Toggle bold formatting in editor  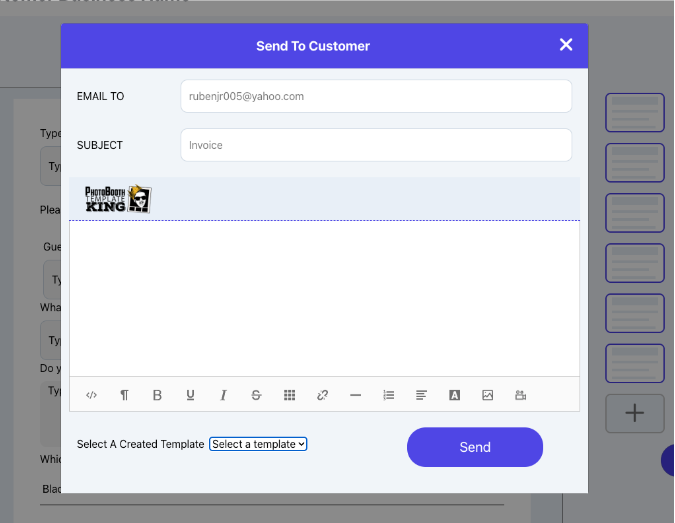pyautogui.click(x=157, y=395)
